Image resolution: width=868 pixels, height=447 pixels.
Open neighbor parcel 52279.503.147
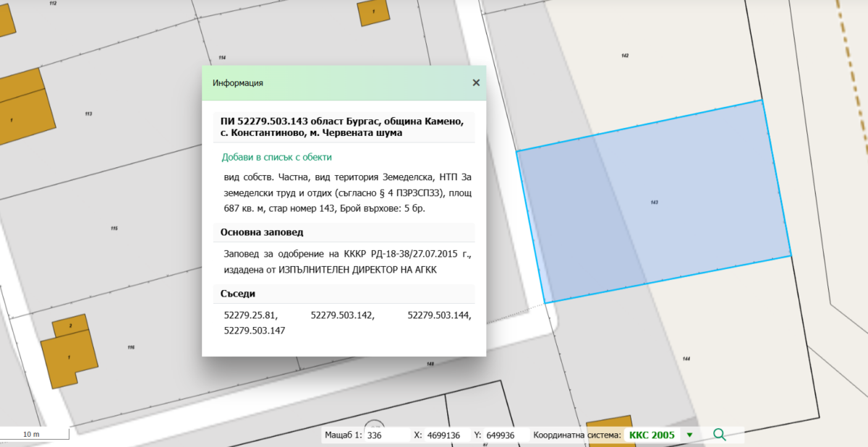tap(255, 330)
